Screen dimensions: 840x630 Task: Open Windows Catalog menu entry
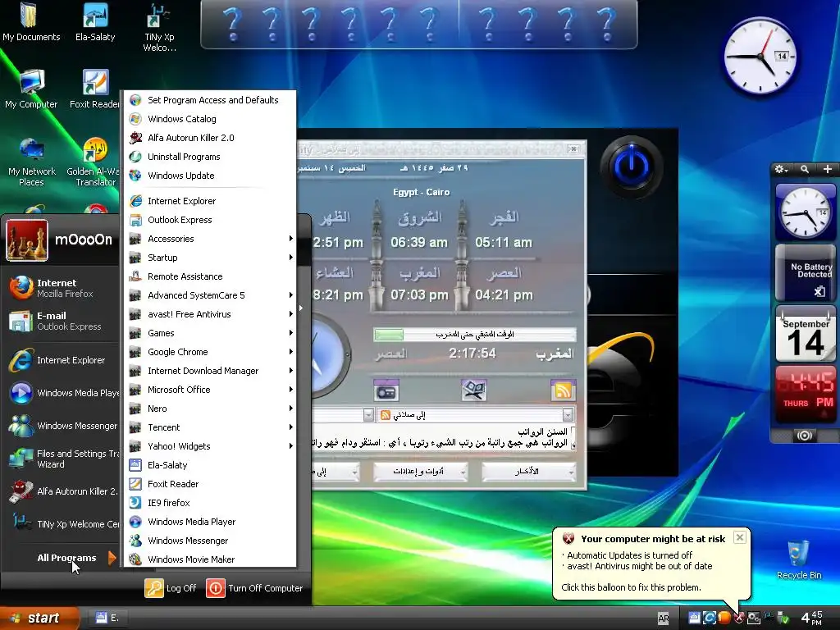pyautogui.click(x=212, y=119)
